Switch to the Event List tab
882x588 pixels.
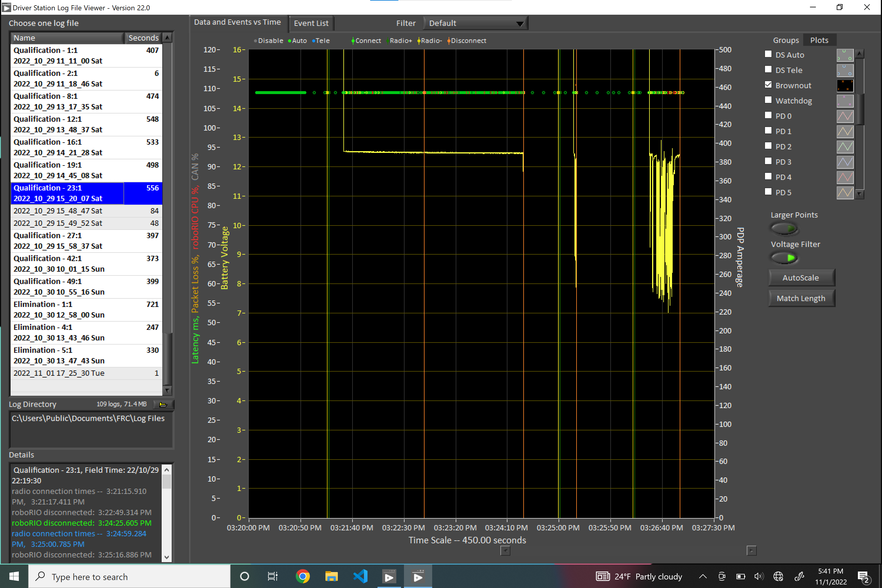coord(311,23)
